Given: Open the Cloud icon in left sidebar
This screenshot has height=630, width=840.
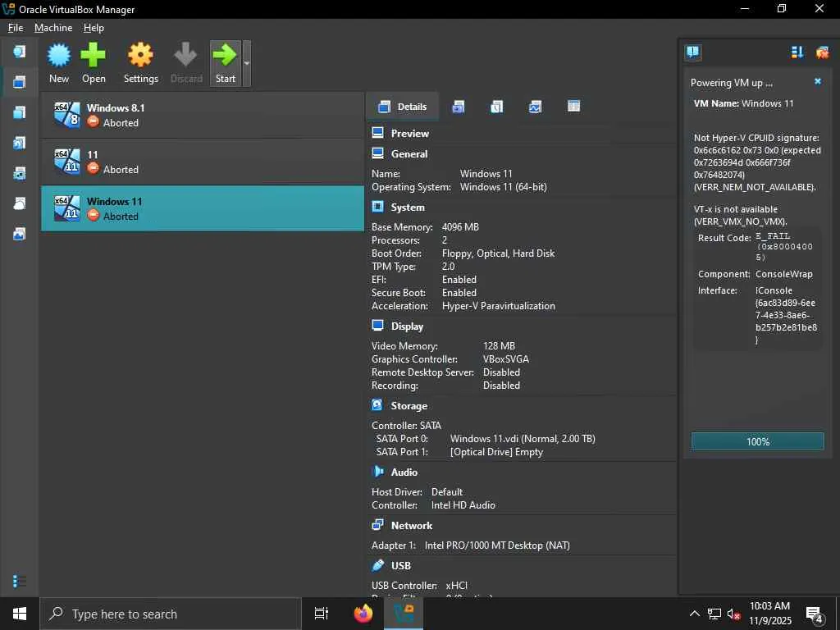Looking at the screenshot, I should click(x=20, y=203).
